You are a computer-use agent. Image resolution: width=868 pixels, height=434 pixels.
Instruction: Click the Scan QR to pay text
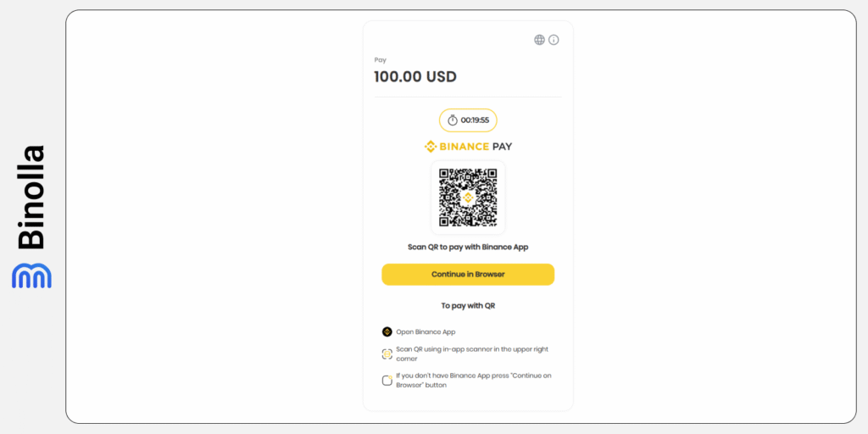pyautogui.click(x=468, y=248)
